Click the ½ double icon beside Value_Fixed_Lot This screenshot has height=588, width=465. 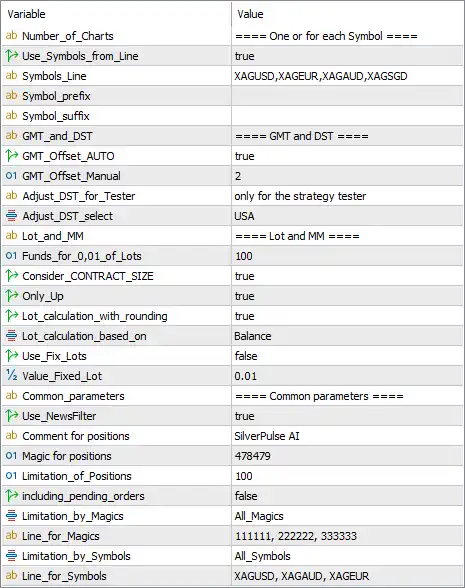pos(12,375)
